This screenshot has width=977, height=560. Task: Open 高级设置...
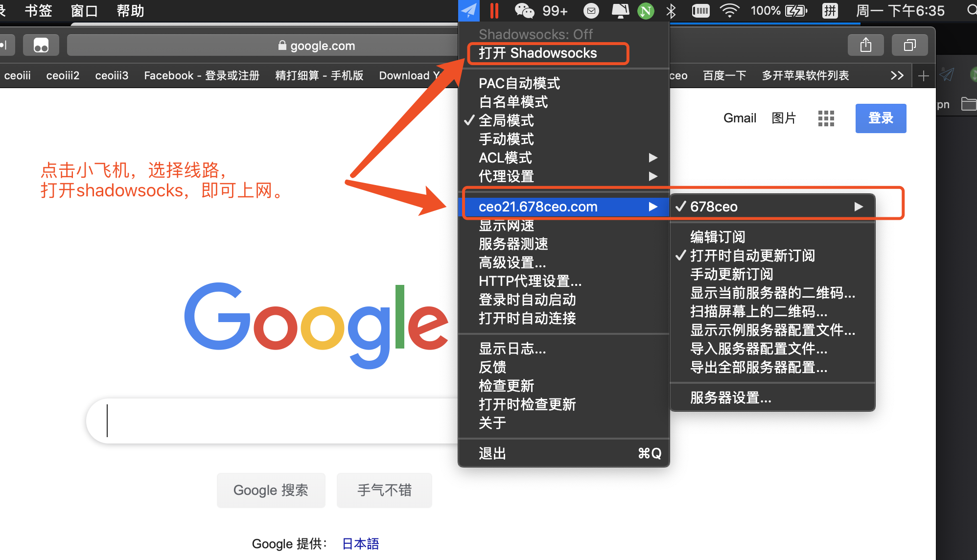pos(564,262)
